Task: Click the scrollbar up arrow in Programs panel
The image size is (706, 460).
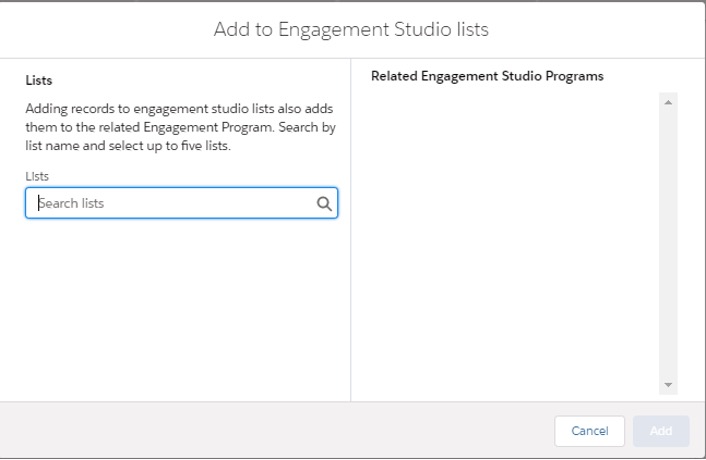Action: pyautogui.click(x=668, y=103)
